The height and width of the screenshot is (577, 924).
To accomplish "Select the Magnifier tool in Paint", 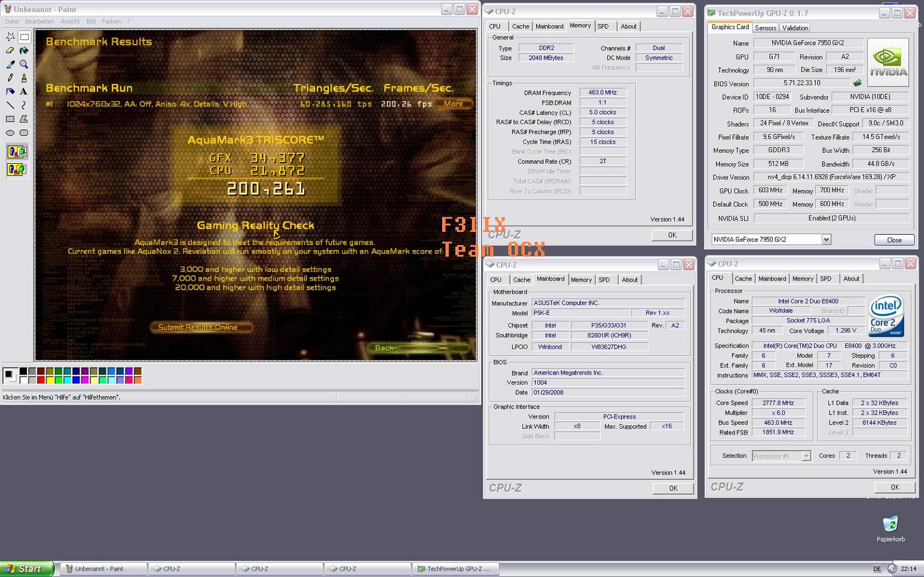I will click(x=24, y=64).
